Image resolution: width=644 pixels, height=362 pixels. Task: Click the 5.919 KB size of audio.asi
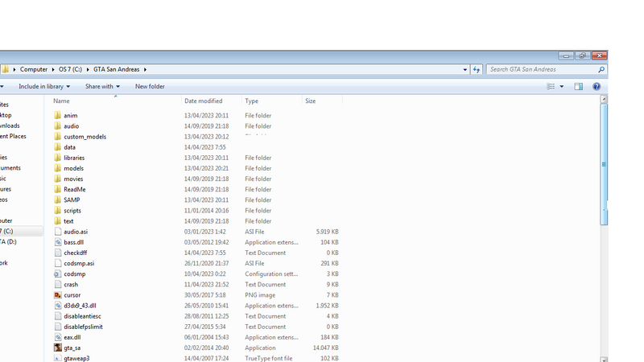tap(328, 232)
